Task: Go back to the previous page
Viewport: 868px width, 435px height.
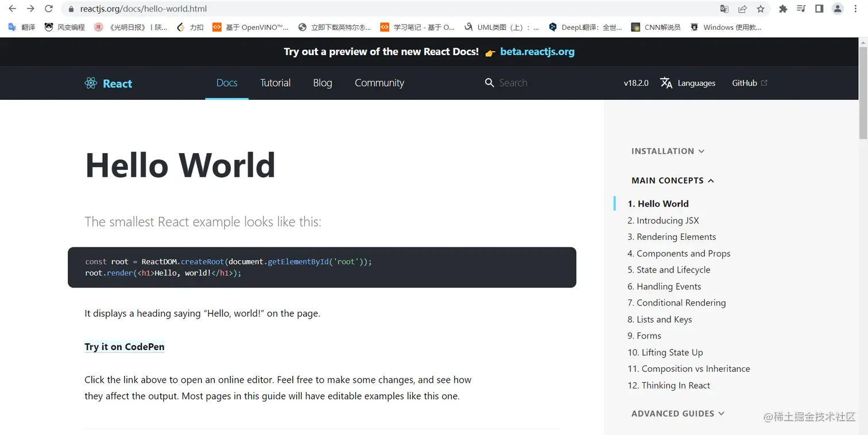Action: click(12, 9)
